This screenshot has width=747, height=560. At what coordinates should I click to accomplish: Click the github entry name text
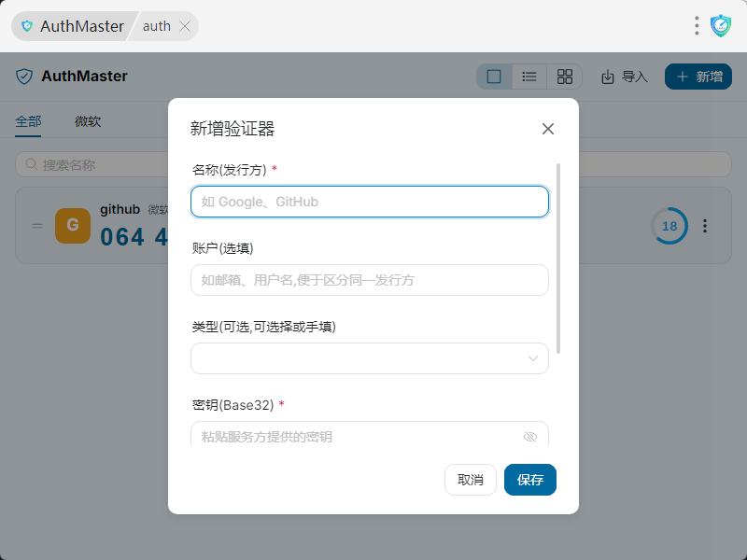tap(120, 209)
